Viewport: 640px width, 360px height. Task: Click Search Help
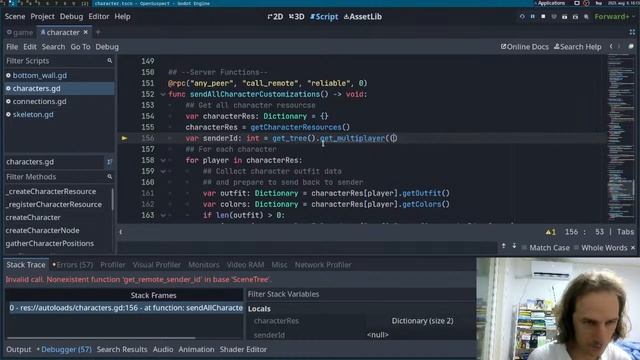578,47
